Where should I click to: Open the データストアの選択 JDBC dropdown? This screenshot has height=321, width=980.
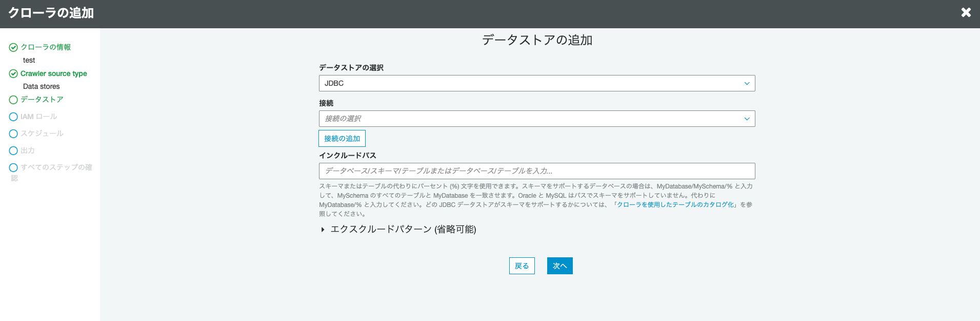pyautogui.click(x=536, y=83)
